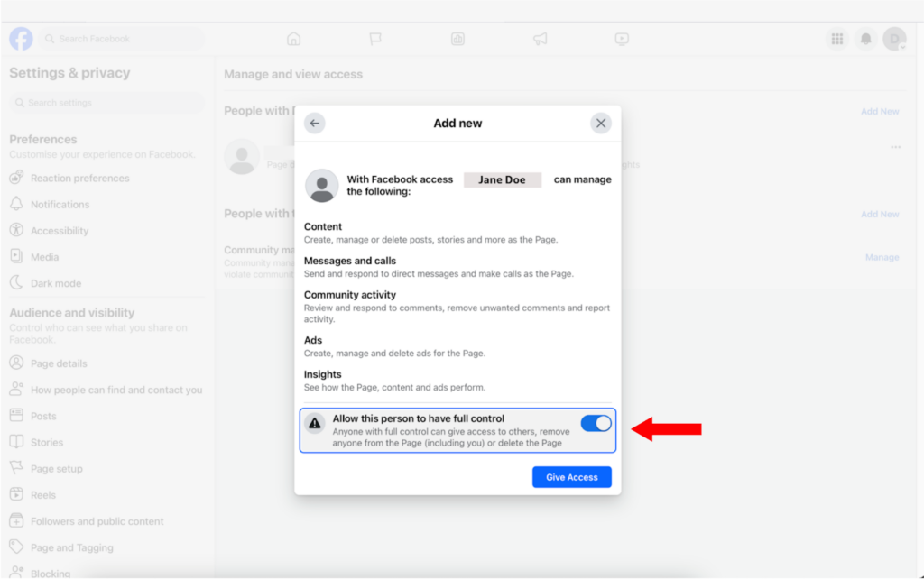Viewport: 924px width, 579px height.
Task: Open Facebook home via logo
Action: click(22, 39)
